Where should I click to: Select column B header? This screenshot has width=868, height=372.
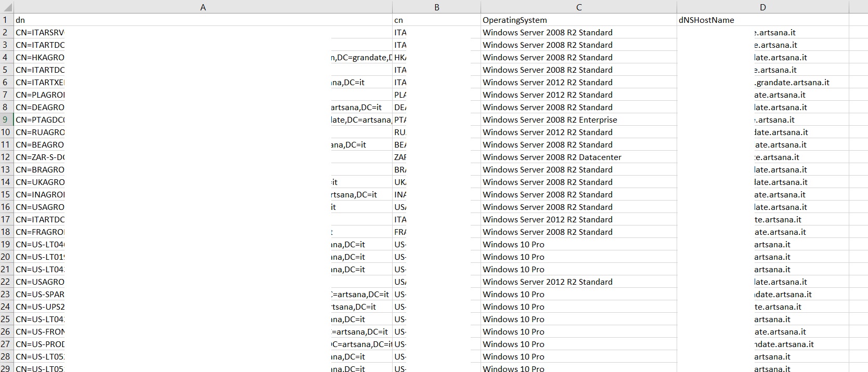click(436, 7)
